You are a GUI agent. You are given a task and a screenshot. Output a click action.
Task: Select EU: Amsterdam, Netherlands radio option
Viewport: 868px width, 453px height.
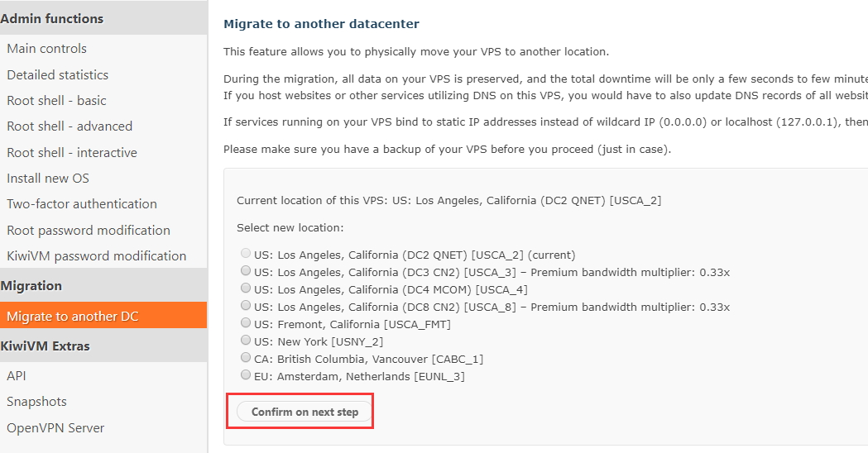245,375
